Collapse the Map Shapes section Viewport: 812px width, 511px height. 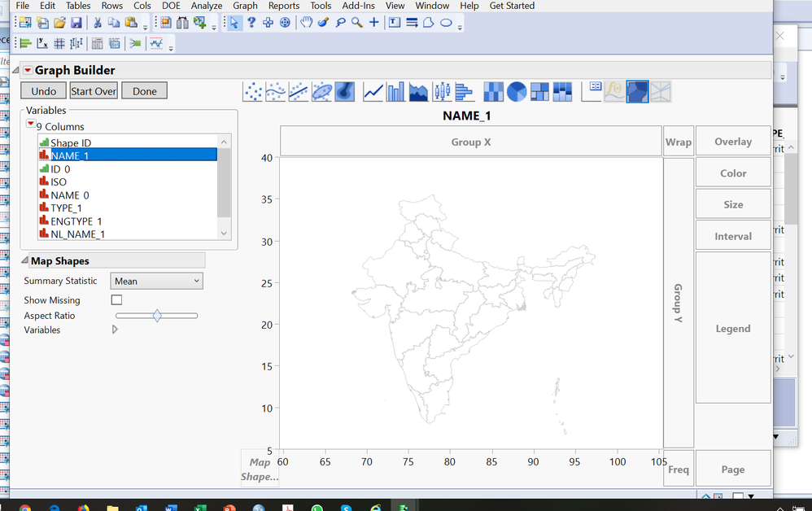(24, 260)
